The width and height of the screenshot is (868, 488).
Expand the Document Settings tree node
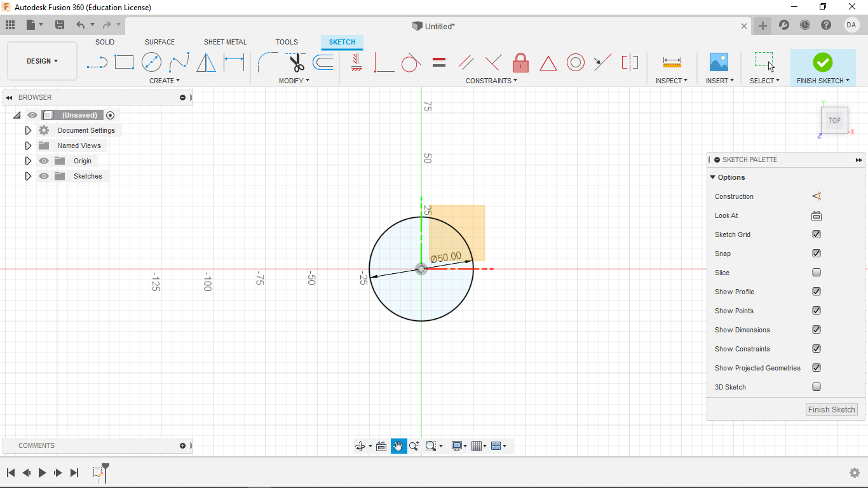click(28, 130)
